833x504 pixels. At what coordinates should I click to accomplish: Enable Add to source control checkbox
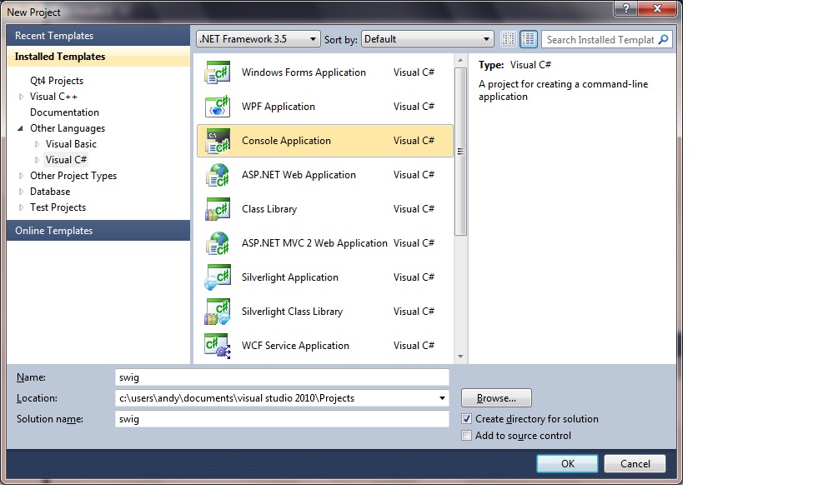click(466, 436)
